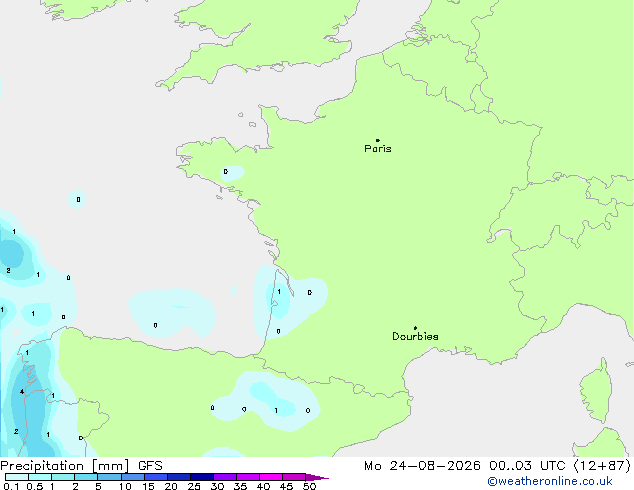Click the value 1 in Spanish Pyrenees patch

coord(276,410)
